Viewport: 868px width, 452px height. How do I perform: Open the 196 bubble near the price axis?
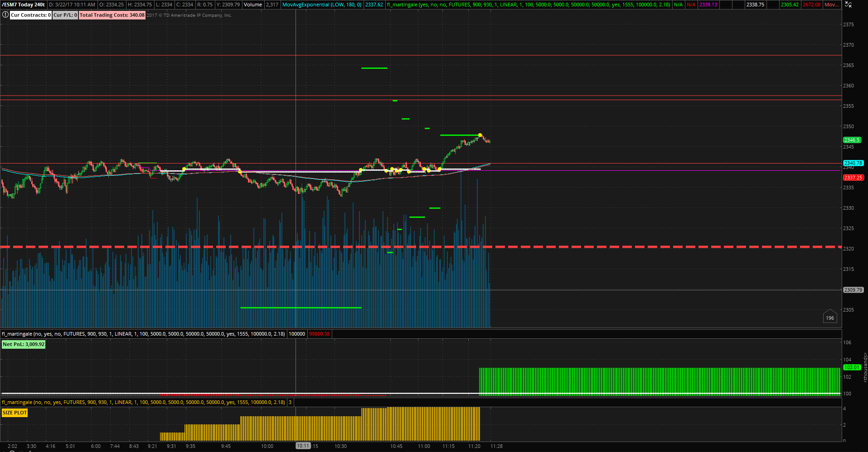click(x=830, y=317)
